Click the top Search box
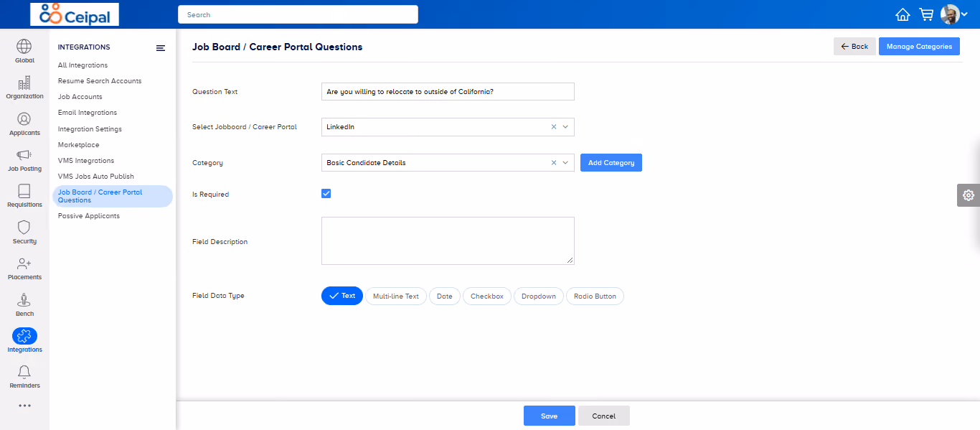Screen dimensions: 980x430 pyautogui.click(x=298, y=14)
